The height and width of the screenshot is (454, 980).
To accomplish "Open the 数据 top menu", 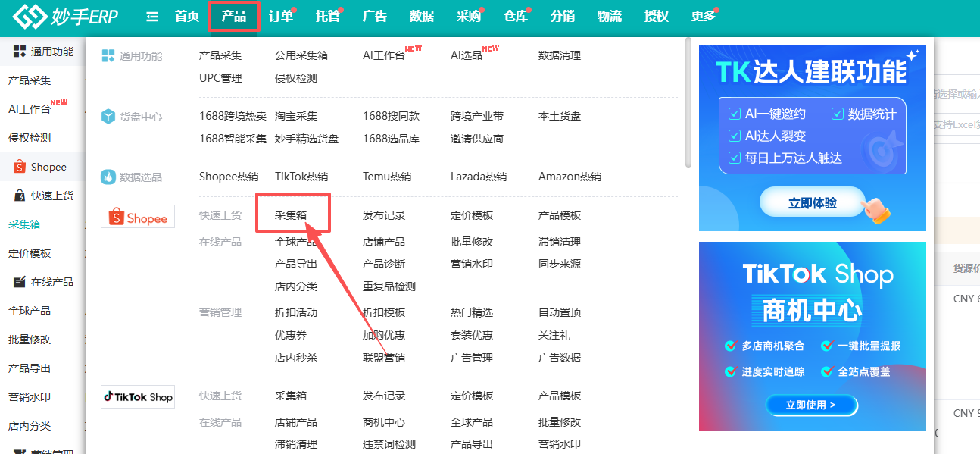I will point(422,17).
